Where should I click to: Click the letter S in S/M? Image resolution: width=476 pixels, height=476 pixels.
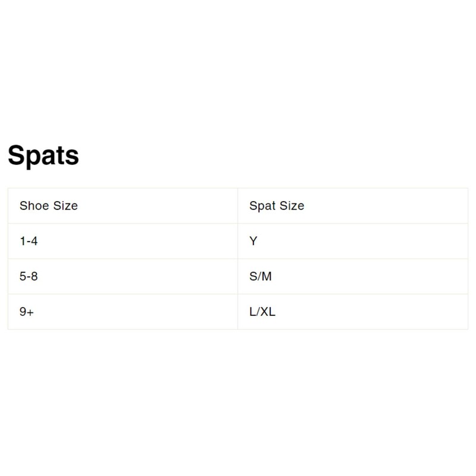pyautogui.click(x=253, y=277)
